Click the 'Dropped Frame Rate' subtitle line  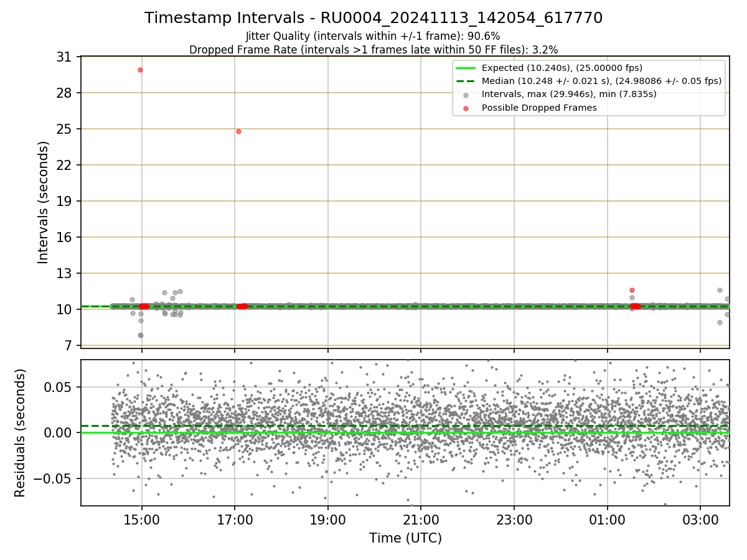click(x=374, y=50)
